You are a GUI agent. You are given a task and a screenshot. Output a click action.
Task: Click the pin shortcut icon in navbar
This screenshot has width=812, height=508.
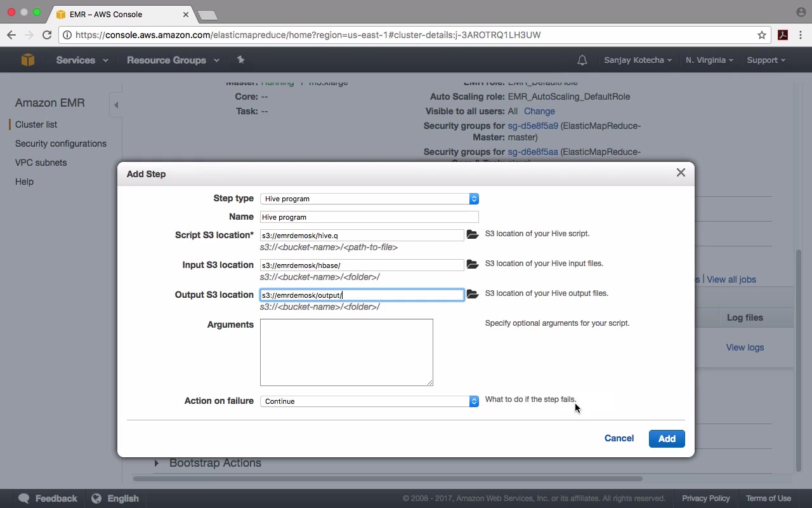[240, 60]
